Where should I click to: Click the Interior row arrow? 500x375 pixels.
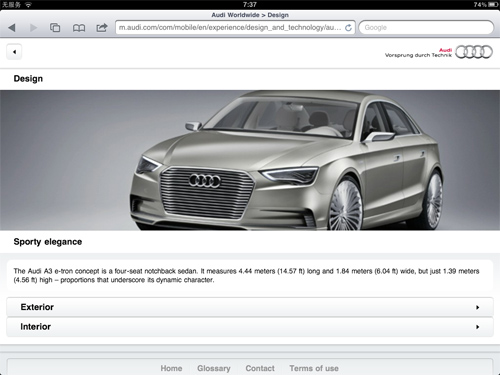click(478, 327)
